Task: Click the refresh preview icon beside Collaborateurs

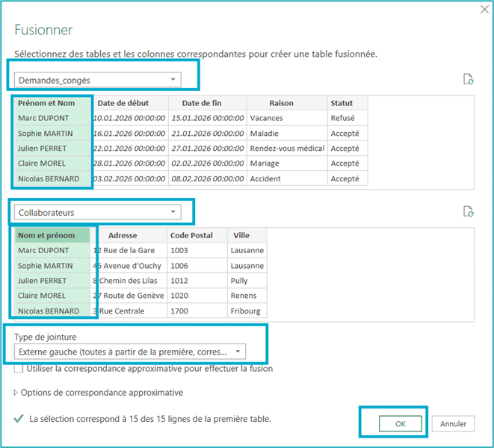Action: click(x=468, y=211)
